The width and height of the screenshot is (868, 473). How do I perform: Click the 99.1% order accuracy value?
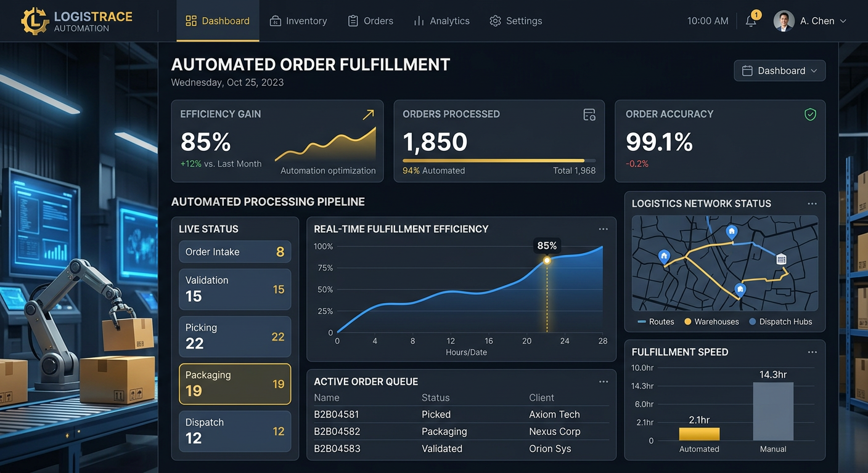tap(659, 142)
